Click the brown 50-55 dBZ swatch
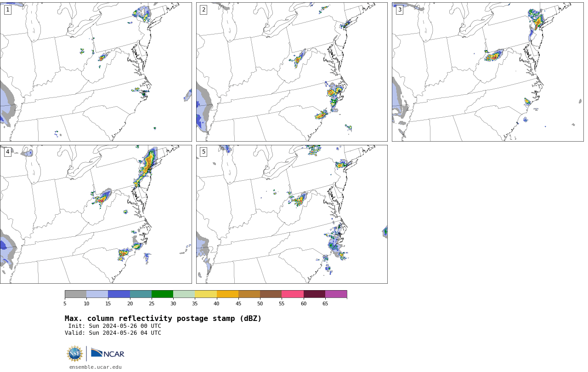The image size is (588, 372). 271,294
